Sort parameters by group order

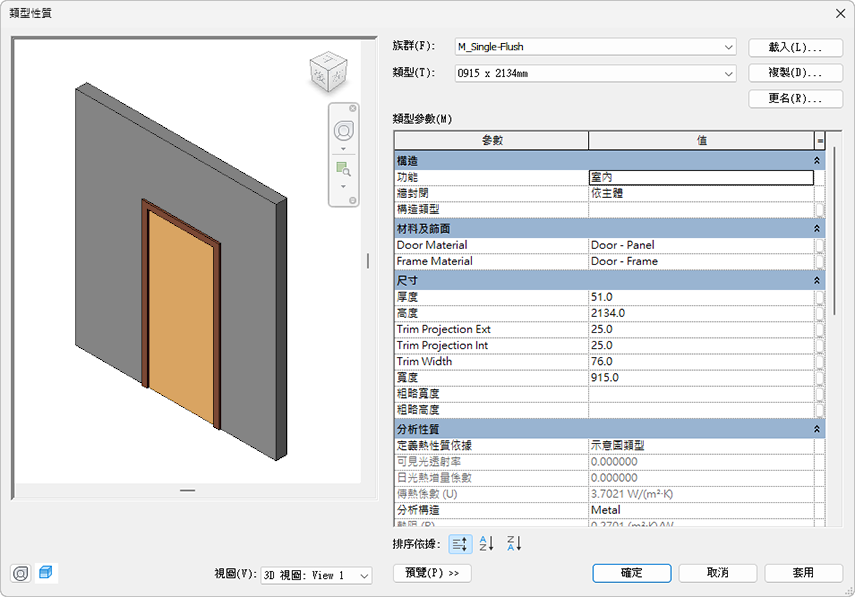coord(460,544)
